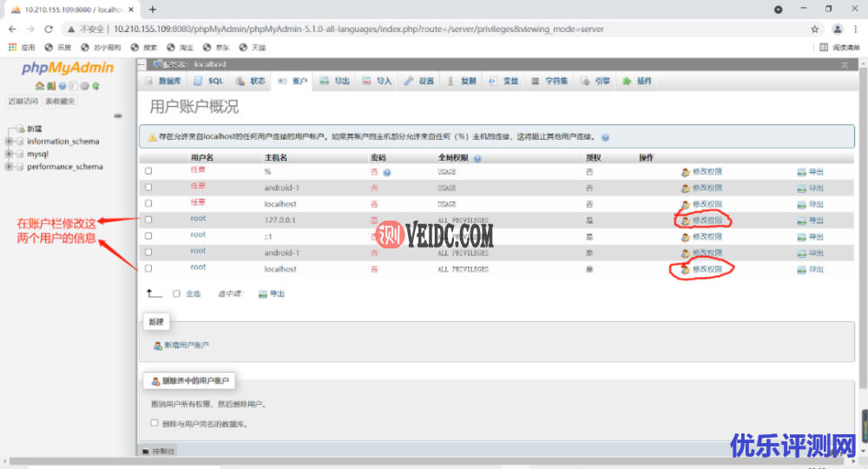Viewport: 868px width, 469px height.
Task: Select checkbox for root at localhost
Action: (148, 268)
